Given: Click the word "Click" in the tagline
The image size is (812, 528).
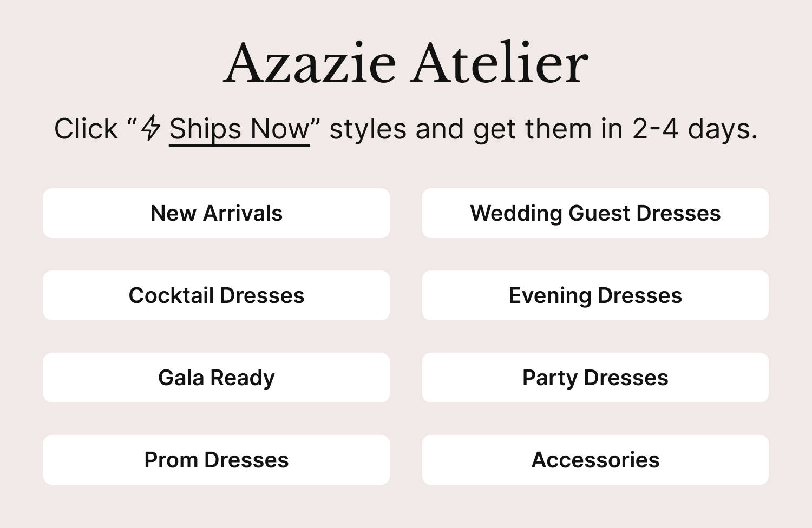Looking at the screenshot, I should point(86,129).
